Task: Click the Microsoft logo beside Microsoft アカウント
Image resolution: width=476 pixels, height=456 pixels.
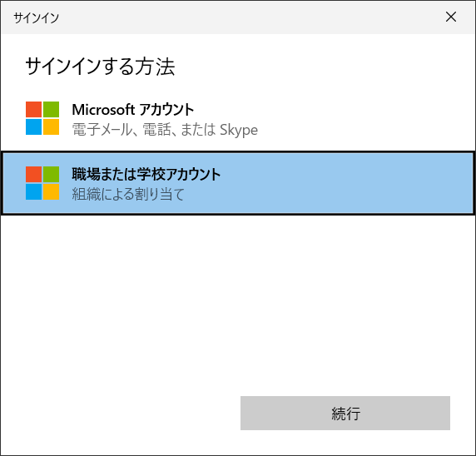Action: (x=42, y=118)
